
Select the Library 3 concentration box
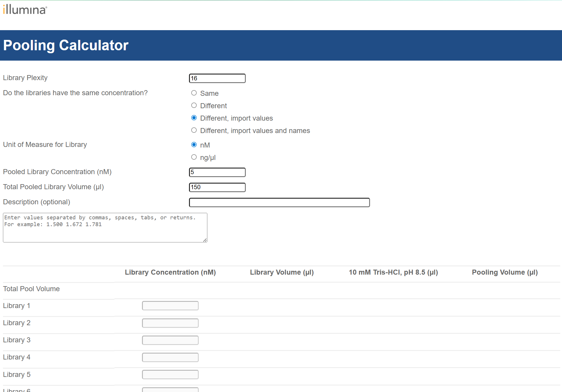click(170, 340)
